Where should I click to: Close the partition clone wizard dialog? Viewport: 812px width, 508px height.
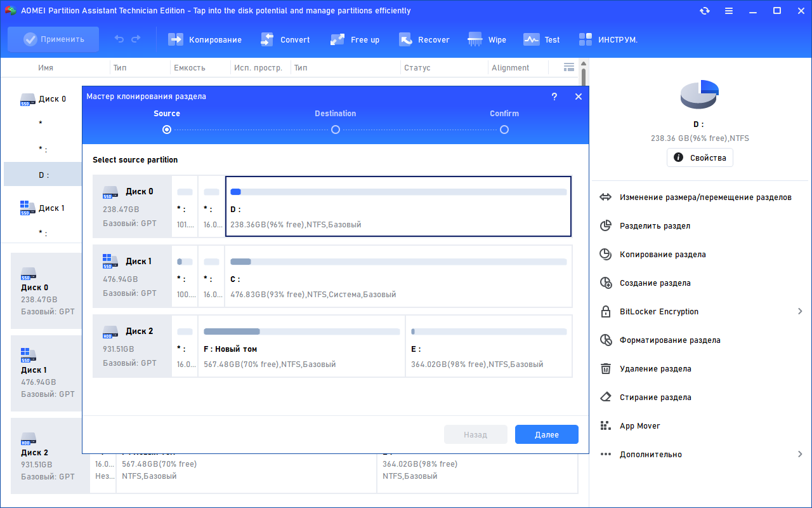pyautogui.click(x=578, y=97)
